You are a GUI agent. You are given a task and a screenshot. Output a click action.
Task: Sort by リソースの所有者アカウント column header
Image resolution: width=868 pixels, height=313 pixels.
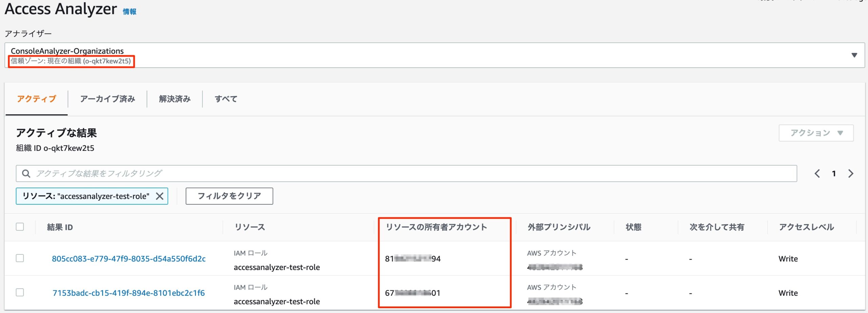436,227
